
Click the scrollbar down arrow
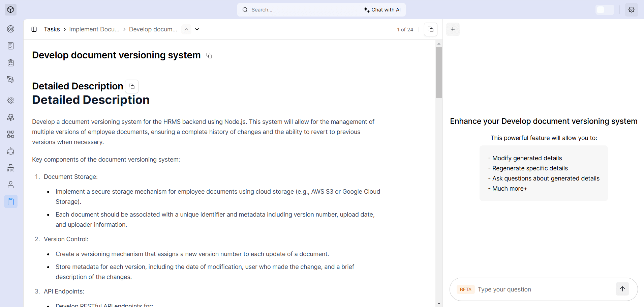point(439,304)
